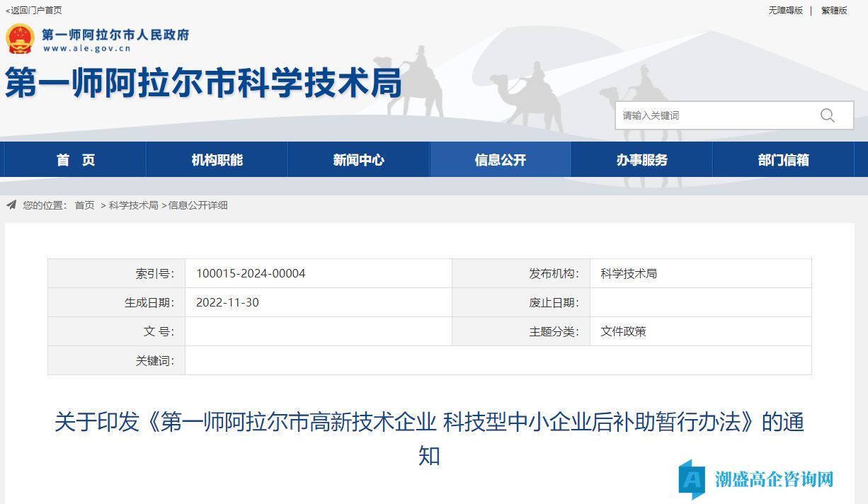Open the 机构职能 navigation menu
The width and height of the screenshot is (868, 504).
pos(217,160)
